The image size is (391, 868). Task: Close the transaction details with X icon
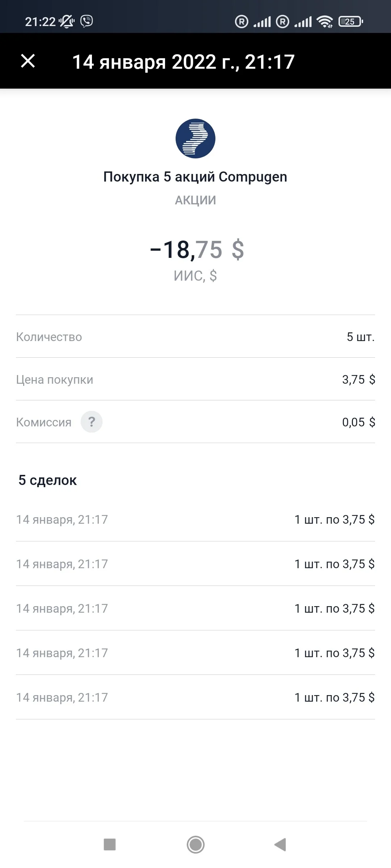pos(28,61)
